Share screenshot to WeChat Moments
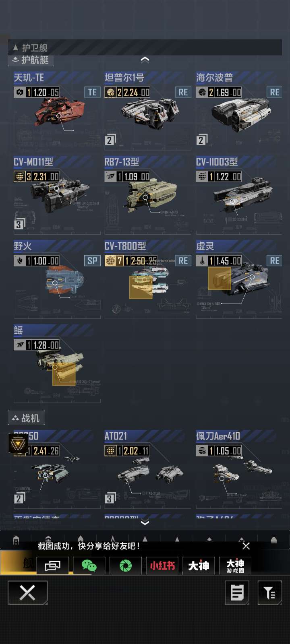 (126, 566)
